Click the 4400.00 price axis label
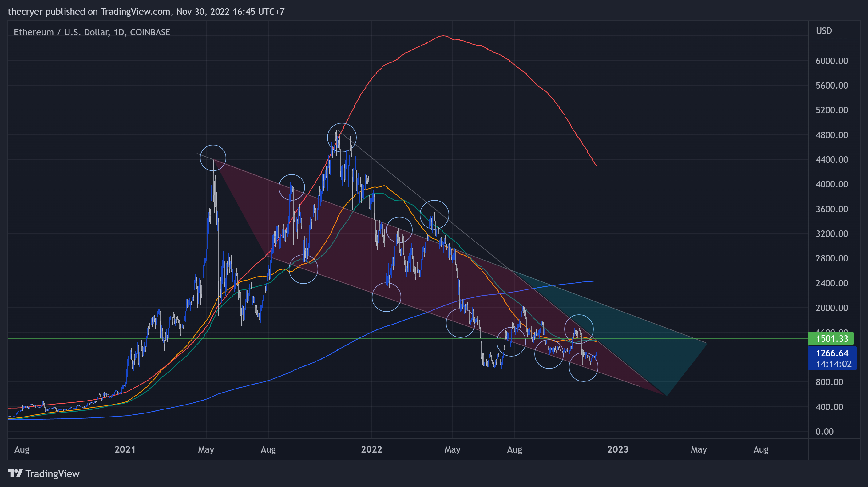The image size is (868, 487). tap(832, 160)
